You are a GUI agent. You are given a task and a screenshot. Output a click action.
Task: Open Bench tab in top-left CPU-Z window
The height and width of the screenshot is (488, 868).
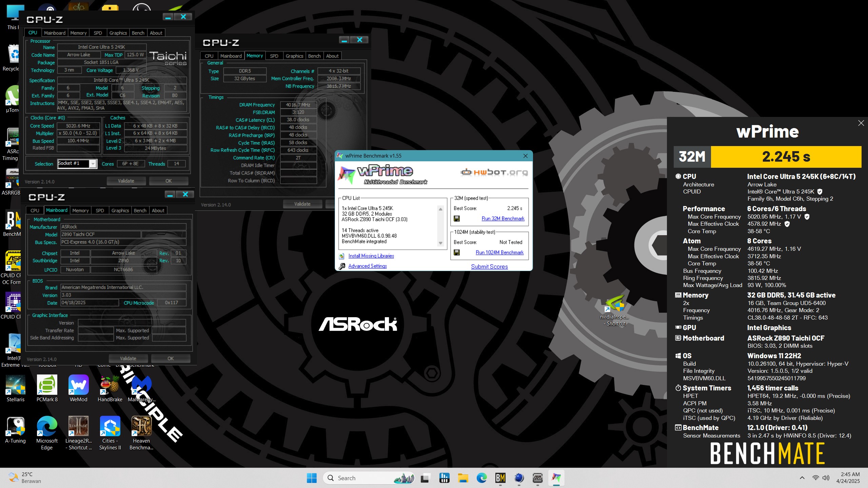point(138,33)
